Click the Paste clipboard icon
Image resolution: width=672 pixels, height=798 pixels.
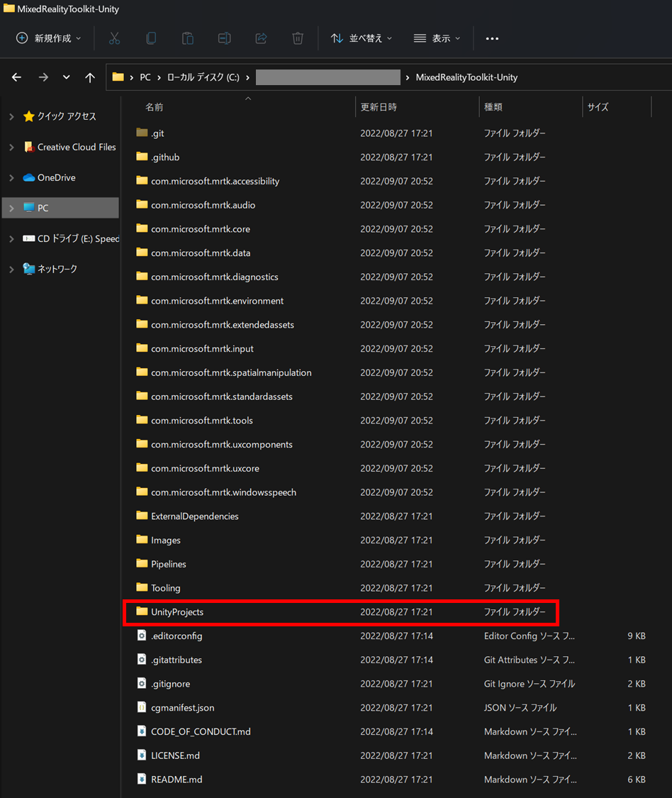tap(188, 38)
